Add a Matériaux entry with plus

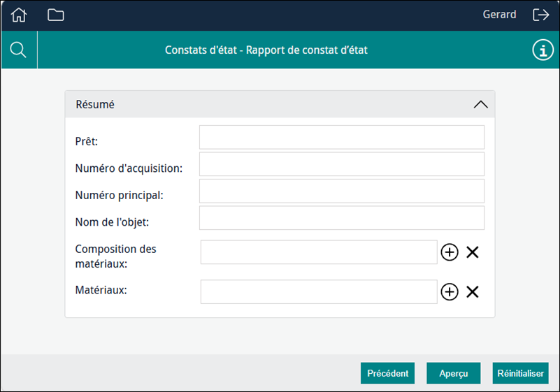click(x=450, y=292)
